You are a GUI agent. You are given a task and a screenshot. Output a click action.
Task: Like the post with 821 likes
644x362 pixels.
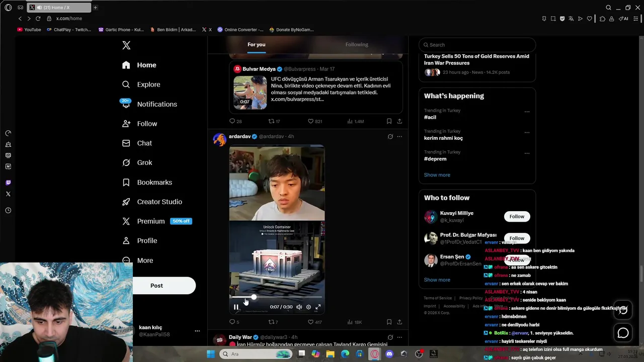[x=314, y=121]
